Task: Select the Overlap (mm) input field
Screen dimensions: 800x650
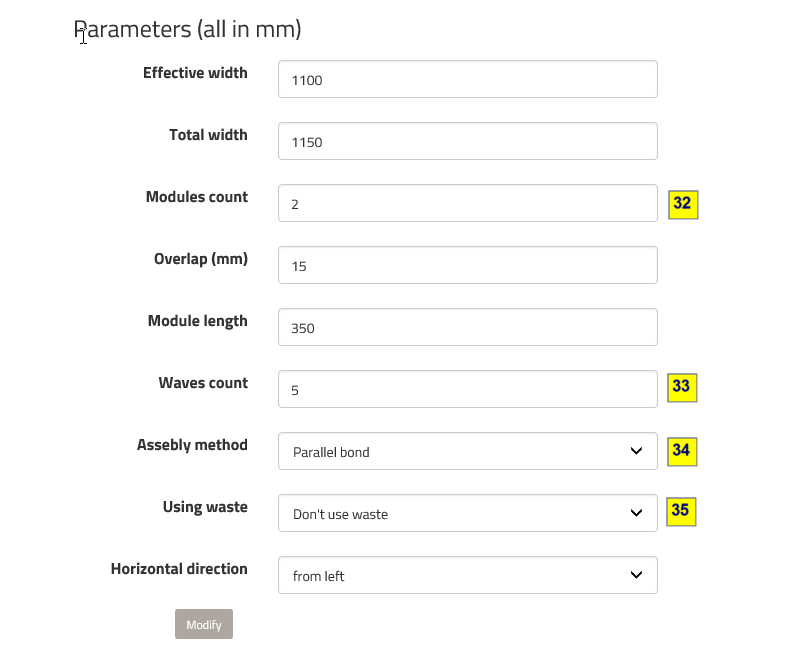Action: click(467, 266)
